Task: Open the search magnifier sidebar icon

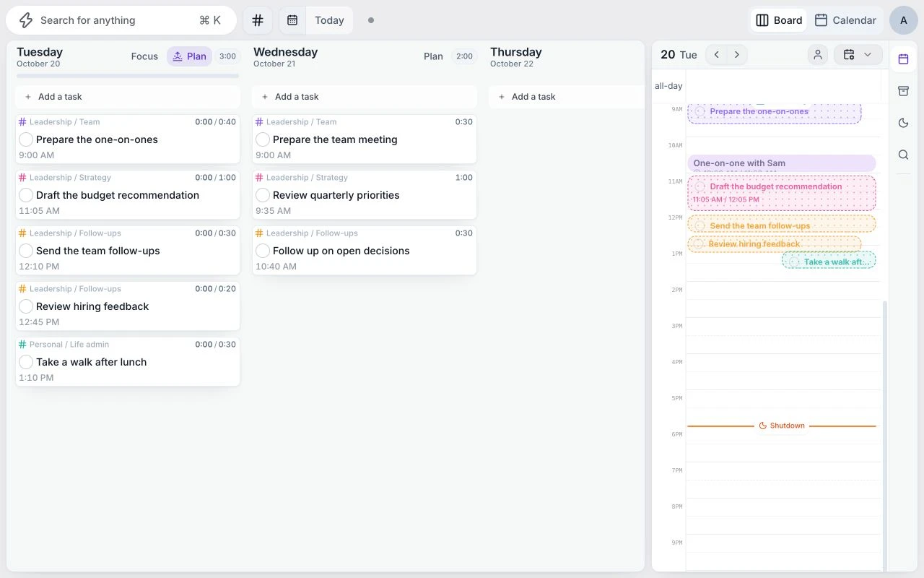Action: tap(903, 155)
